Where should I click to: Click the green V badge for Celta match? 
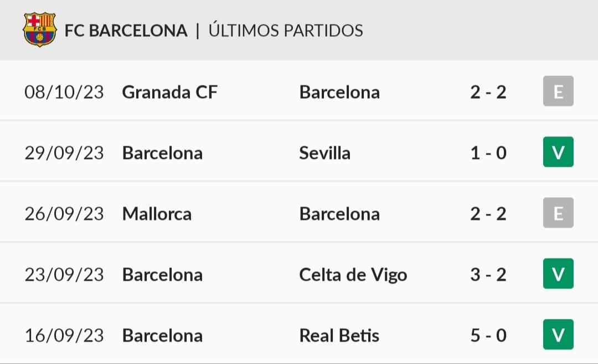point(558,274)
